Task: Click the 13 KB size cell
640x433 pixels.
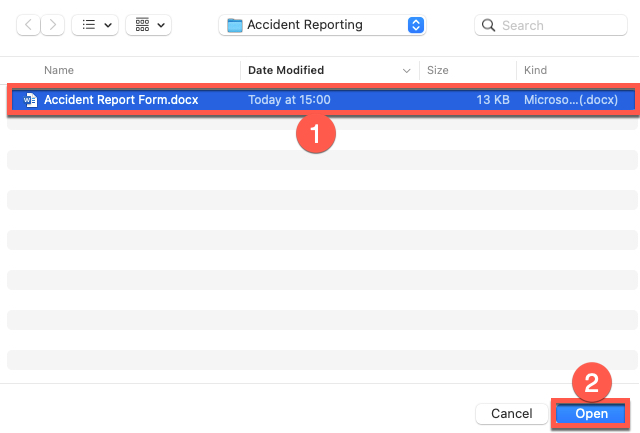Action: pyautogui.click(x=494, y=100)
